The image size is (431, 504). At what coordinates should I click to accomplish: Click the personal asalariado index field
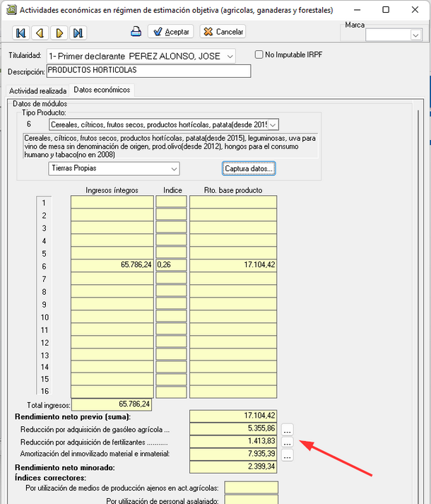pyautogui.click(x=251, y=500)
